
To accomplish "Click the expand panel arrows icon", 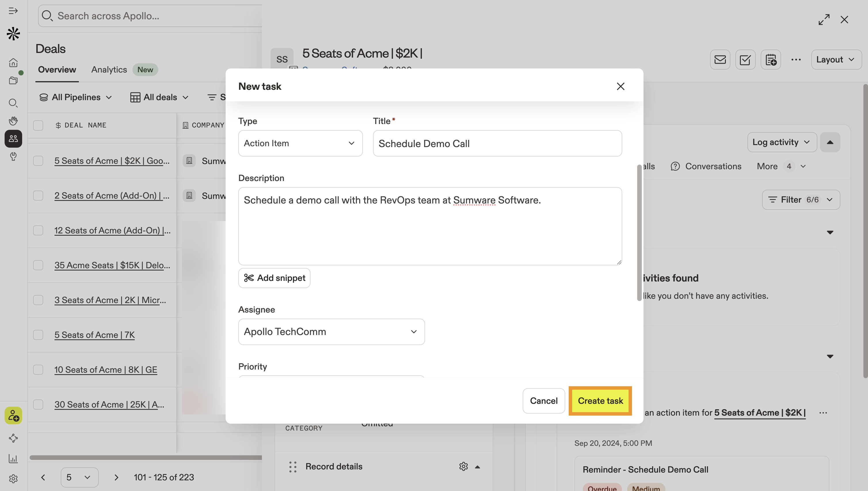I will (x=824, y=20).
